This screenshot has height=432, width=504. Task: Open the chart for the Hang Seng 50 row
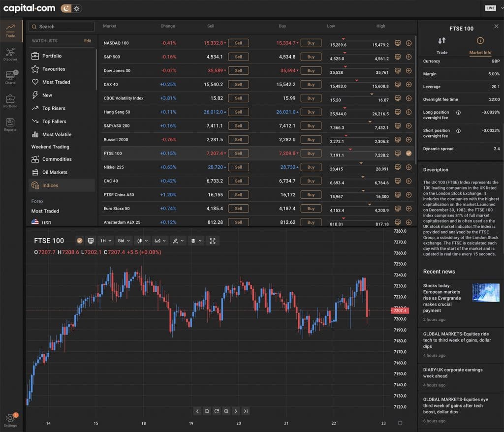coord(398,112)
